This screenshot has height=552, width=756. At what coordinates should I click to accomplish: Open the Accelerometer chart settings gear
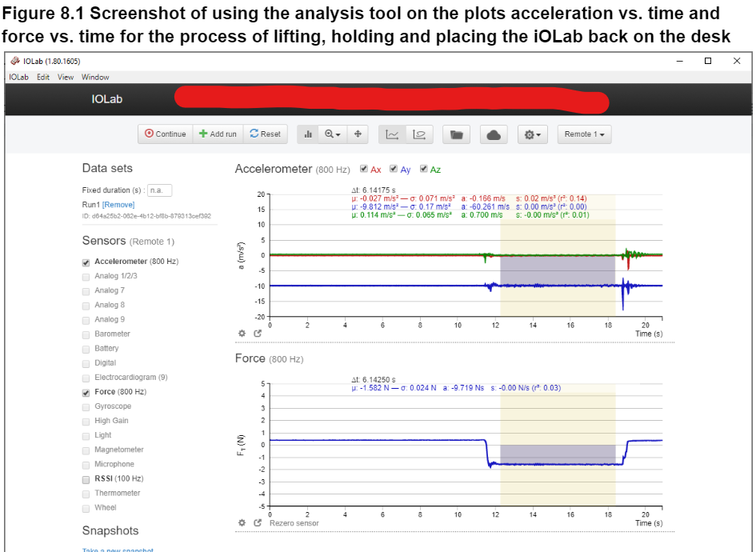[242, 333]
